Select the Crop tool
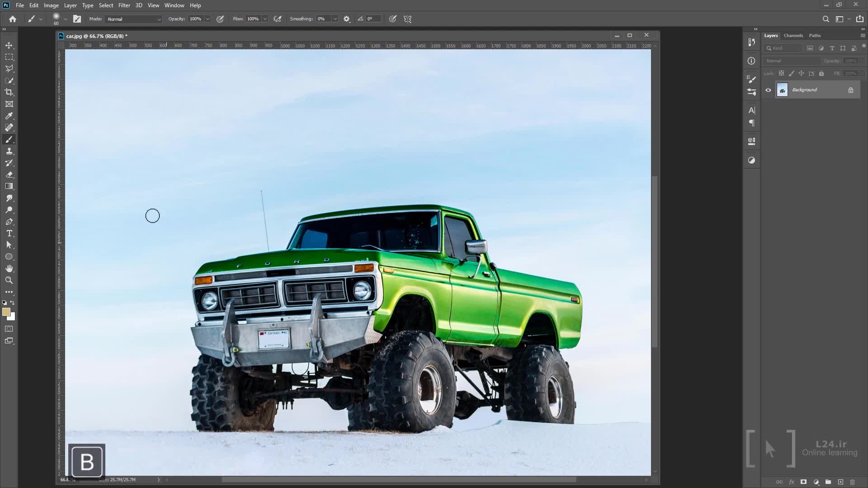Viewport: 868px width, 488px height. pos(9,92)
